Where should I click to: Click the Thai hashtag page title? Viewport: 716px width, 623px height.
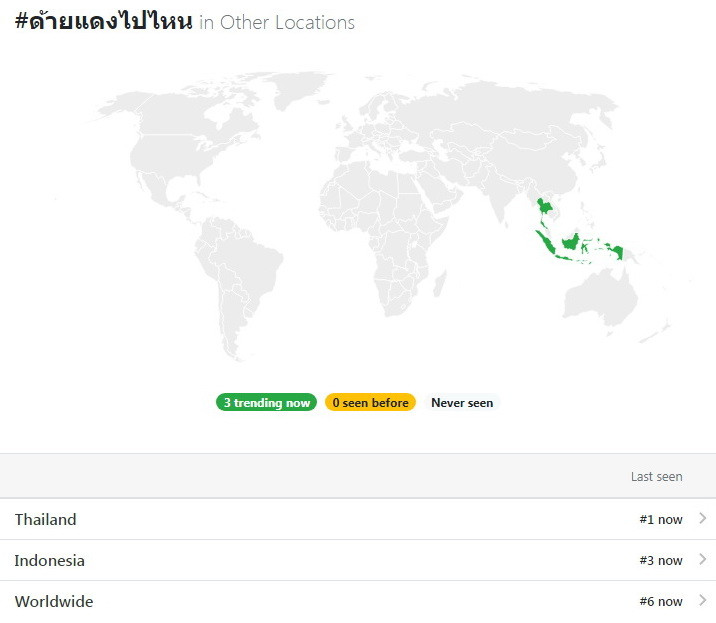coord(104,20)
